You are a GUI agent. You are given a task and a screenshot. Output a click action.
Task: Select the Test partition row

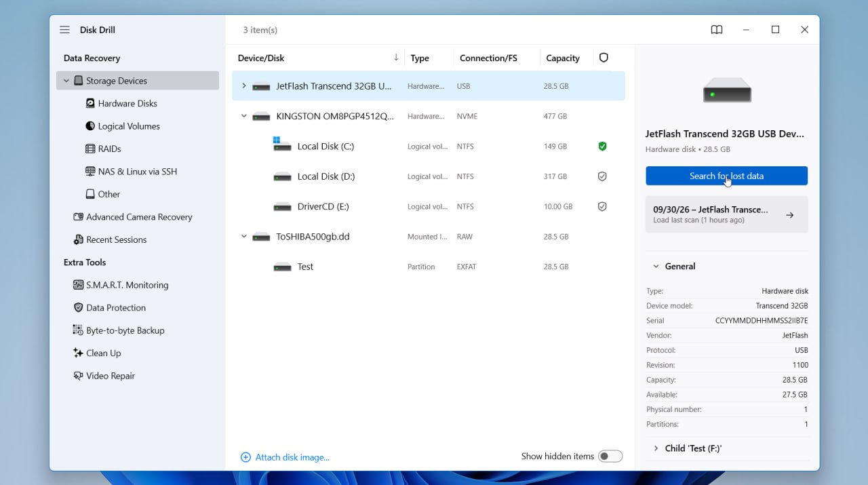[x=429, y=267]
